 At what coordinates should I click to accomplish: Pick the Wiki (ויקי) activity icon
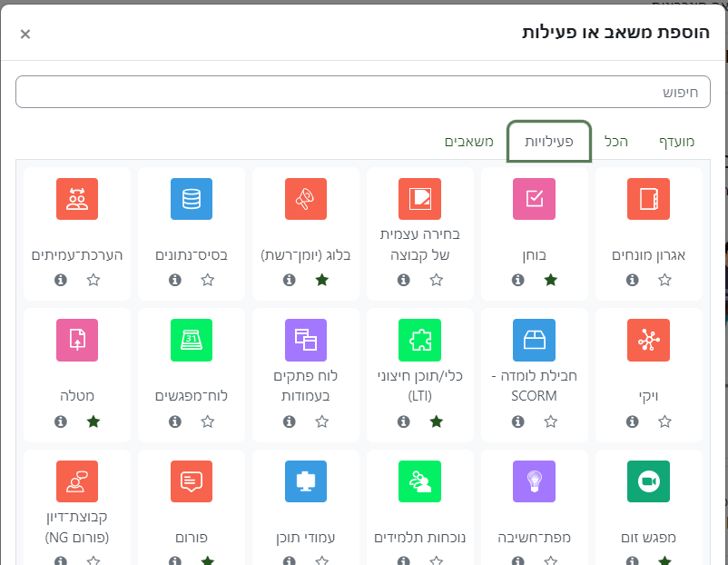[648, 340]
